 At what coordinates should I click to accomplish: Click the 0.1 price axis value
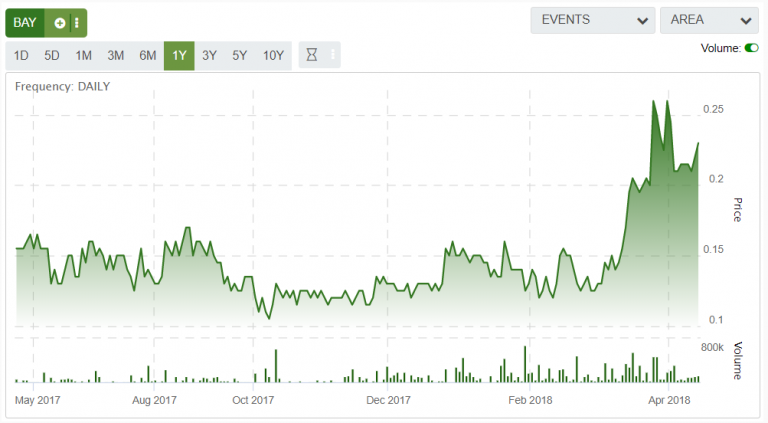click(716, 320)
